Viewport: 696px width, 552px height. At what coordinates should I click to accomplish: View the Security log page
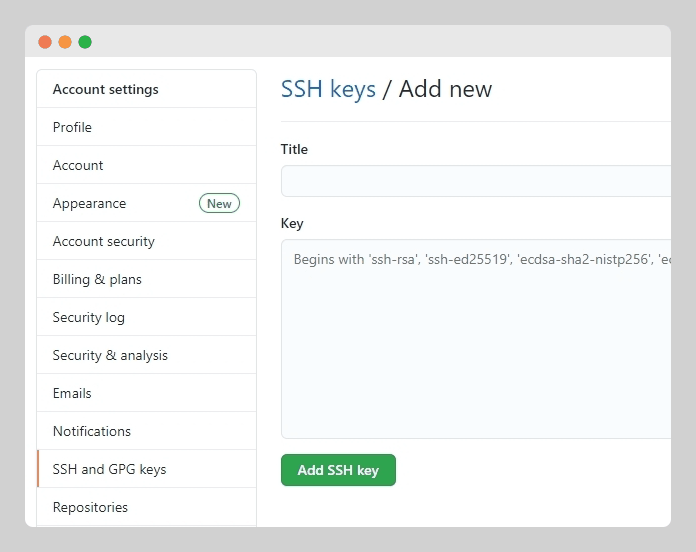tap(89, 317)
